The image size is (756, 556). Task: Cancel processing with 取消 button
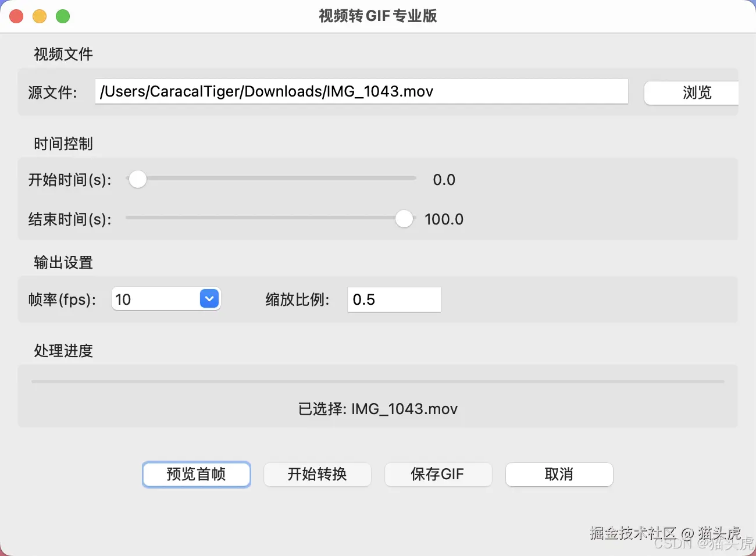coord(559,475)
